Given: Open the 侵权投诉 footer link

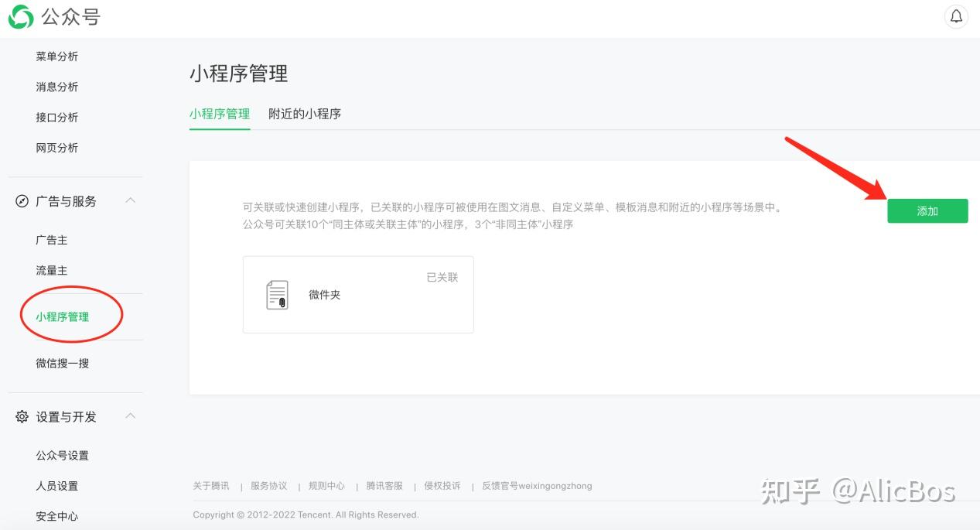Looking at the screenshot, I should pyautogui.click(x=442, y=486).
